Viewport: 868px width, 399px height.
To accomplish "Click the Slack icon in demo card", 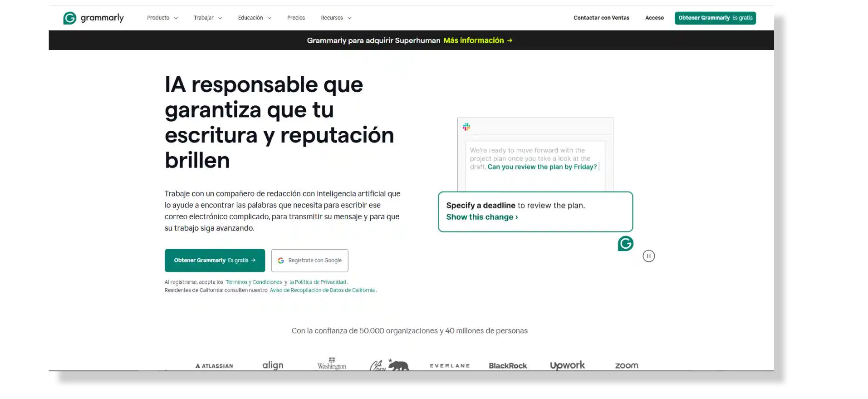I will [466, 127].
